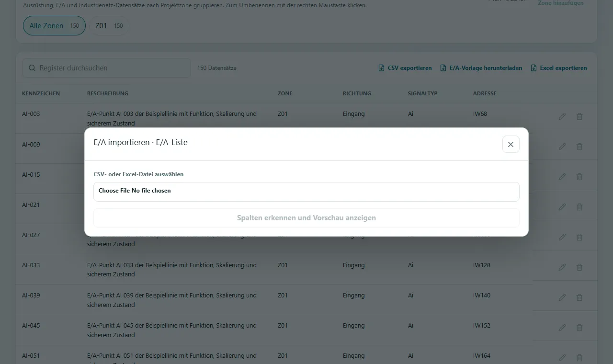The width and height of the screenshot is (613, 364).
Task: Delete row AI-003 using the trash icon
Action: click(x=579, y=116)
